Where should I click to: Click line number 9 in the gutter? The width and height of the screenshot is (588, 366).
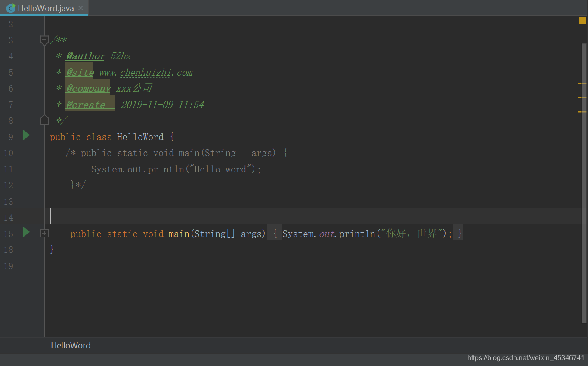(11, 137)
